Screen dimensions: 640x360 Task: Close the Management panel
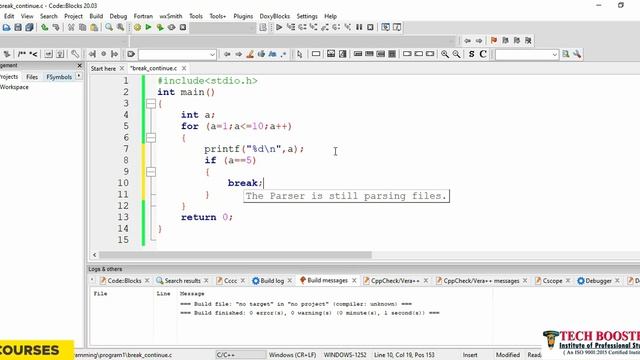click(x=80, y=65)
